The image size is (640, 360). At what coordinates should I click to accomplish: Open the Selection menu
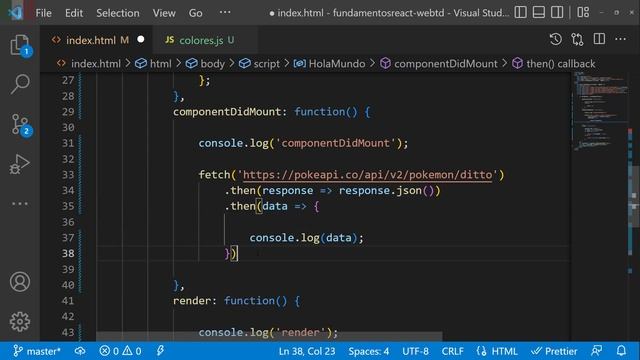(x=118, y=13)
